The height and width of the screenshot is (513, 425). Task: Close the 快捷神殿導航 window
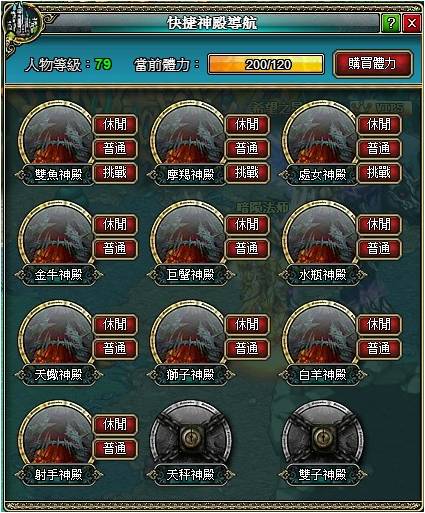412,23
